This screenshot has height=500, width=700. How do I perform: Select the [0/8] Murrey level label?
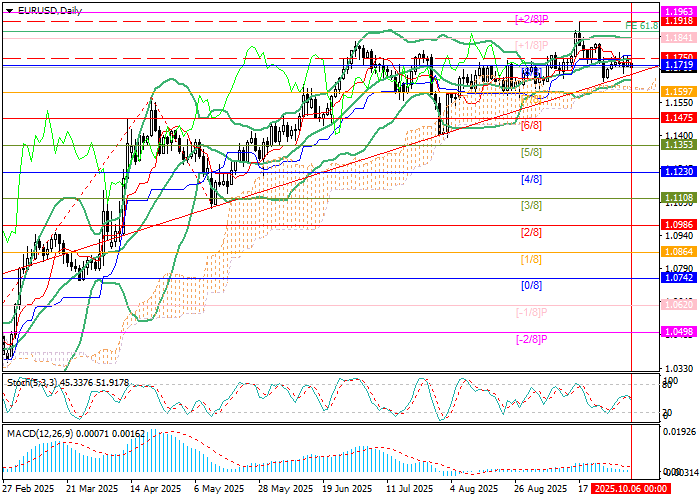coord(531,285)
